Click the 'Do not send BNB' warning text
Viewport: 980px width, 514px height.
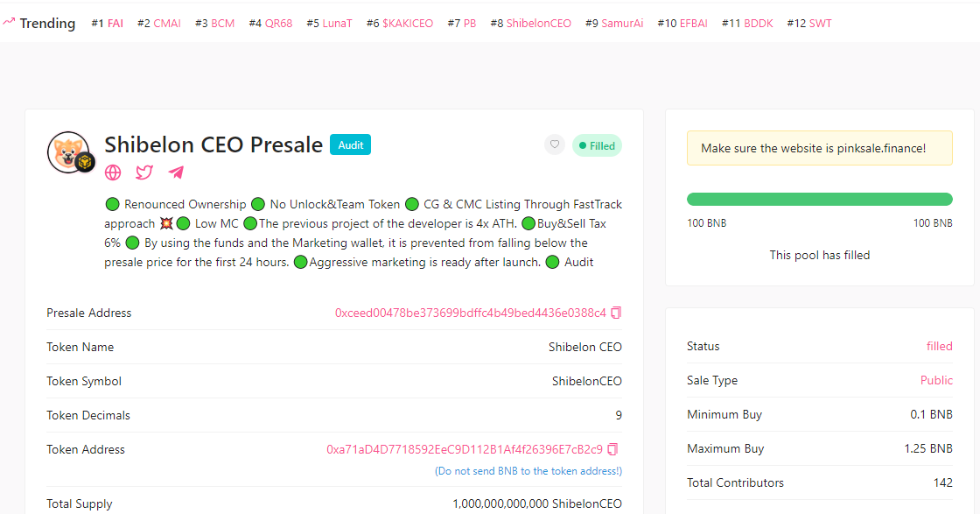[x=528, y=471]
